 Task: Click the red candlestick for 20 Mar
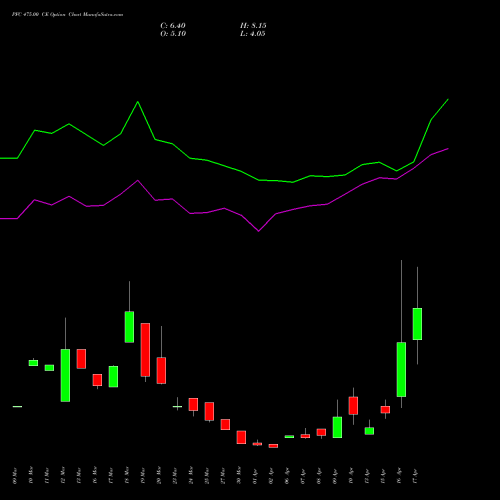161,370
